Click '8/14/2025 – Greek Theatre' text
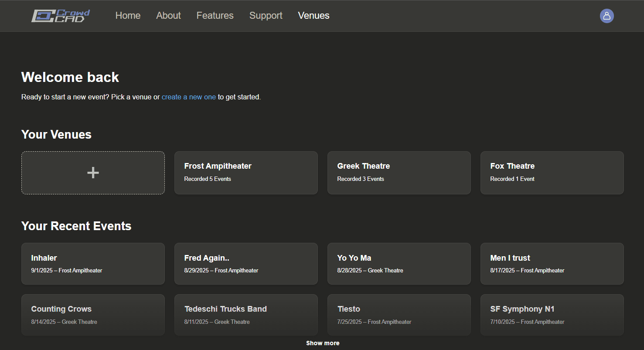Screen dimensions: 644x350 [x=64, y=322]
